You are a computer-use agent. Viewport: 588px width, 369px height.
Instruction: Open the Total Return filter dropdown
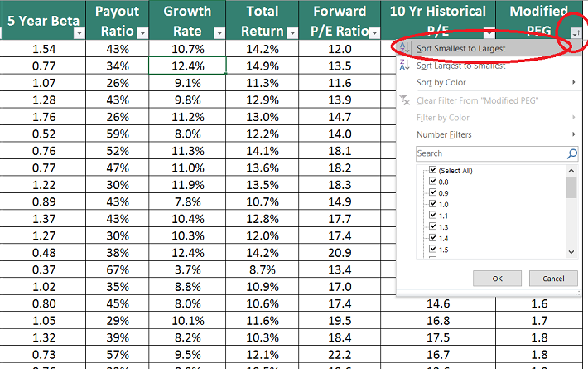[x=291, y=33]
